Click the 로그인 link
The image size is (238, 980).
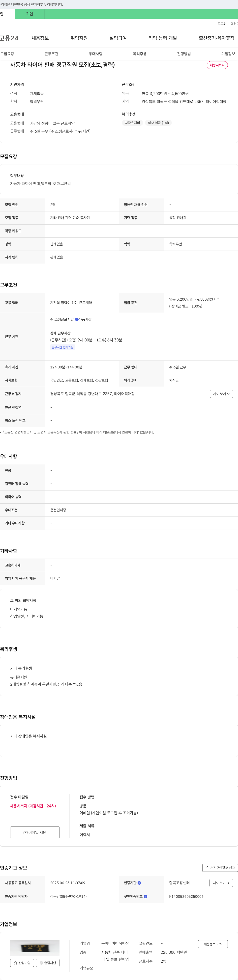point(222,24)
